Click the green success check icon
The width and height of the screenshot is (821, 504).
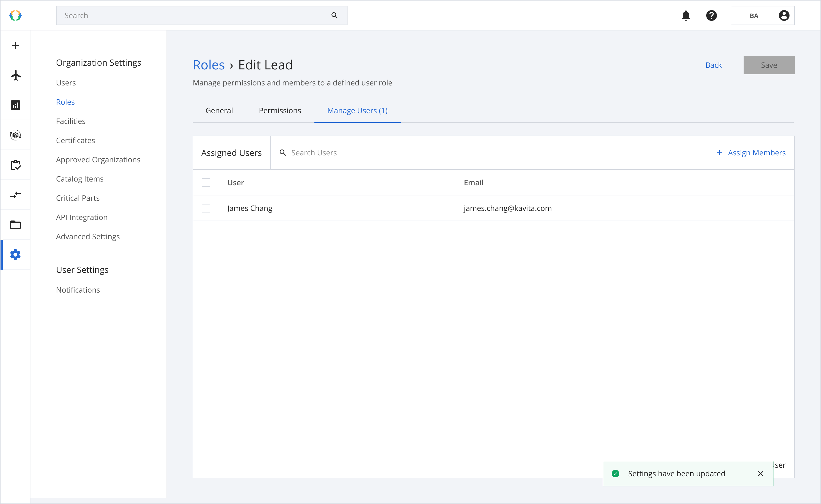[615, 474]
